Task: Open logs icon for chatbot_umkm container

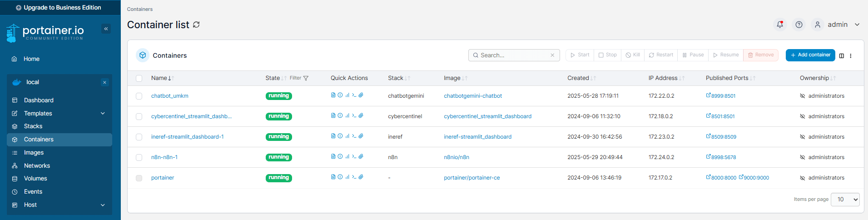Action: pyautogui.click(x=333, y=95)
